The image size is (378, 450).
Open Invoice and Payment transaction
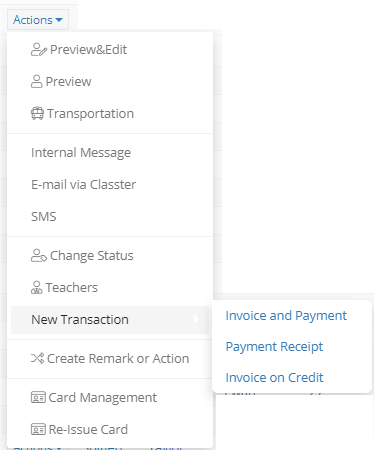point(286,316)
